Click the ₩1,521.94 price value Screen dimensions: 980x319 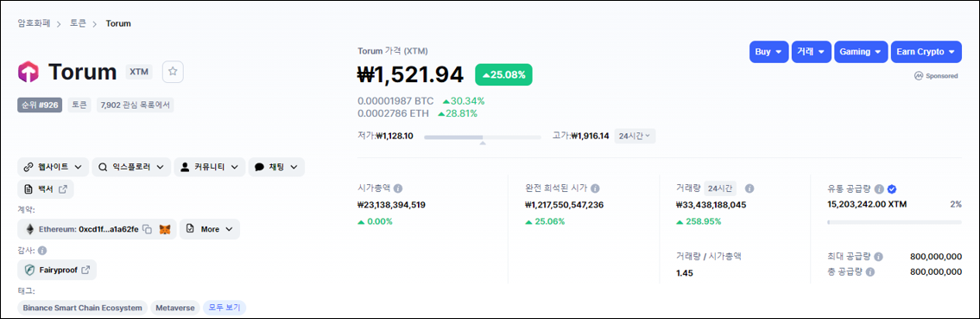pos(411,74)
